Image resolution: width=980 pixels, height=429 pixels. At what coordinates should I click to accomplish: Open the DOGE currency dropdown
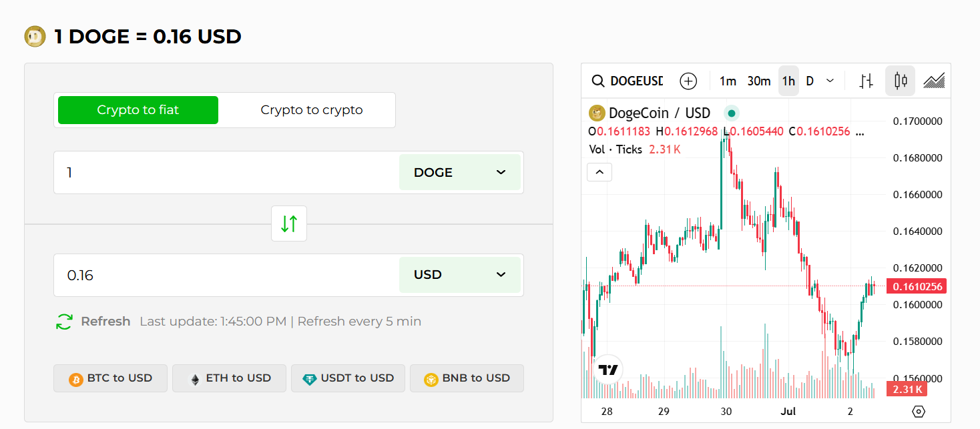click(460, 172)
